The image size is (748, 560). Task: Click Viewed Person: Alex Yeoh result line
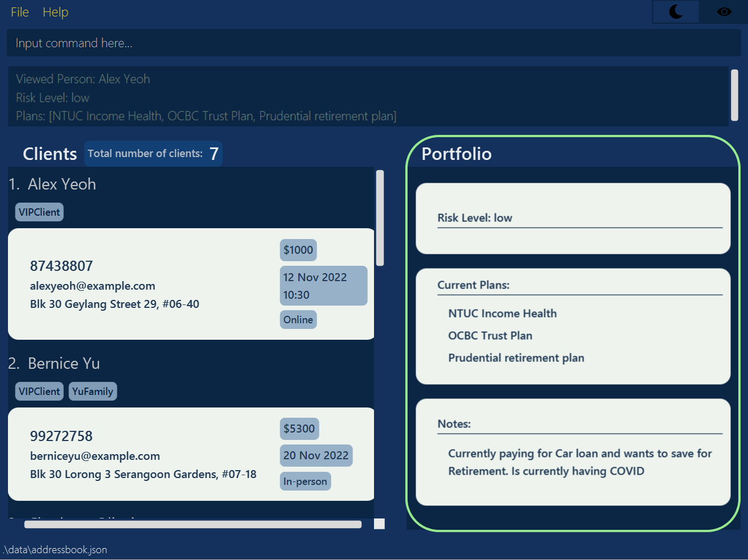click(x=83, y=79)
